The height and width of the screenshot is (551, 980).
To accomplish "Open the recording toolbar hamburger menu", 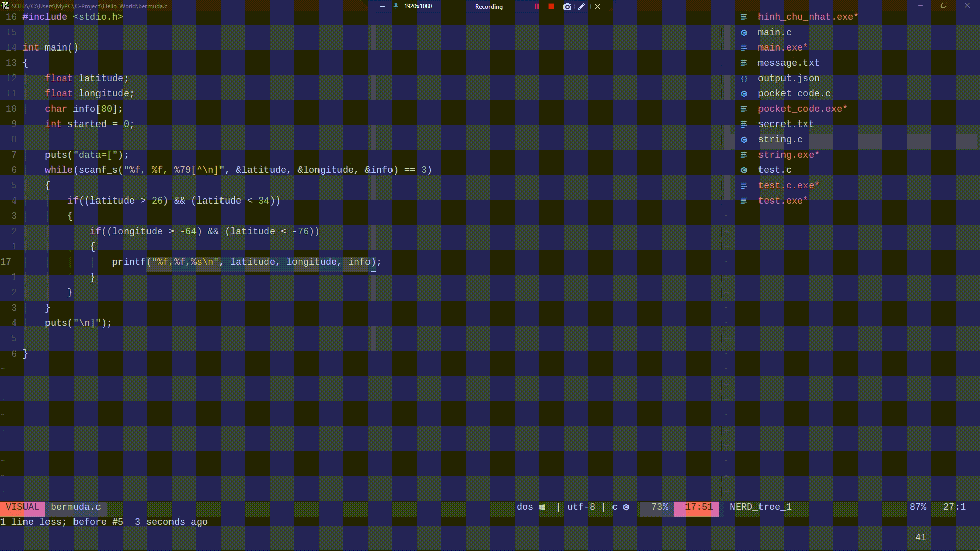I will click(382, 7).
